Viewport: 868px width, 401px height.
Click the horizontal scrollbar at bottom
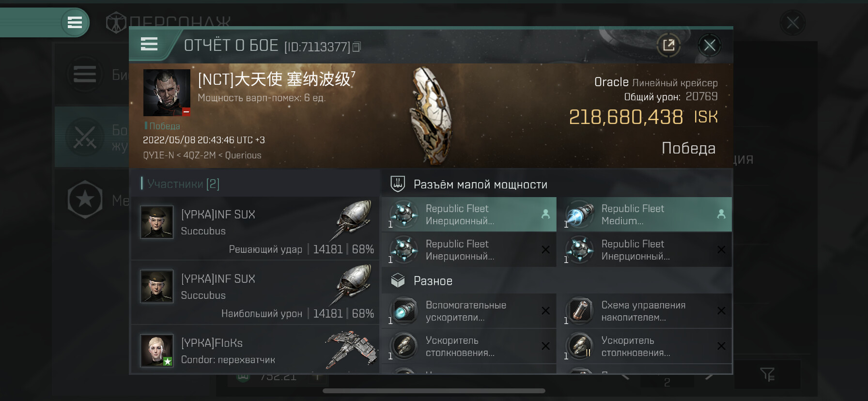[434, 391]
